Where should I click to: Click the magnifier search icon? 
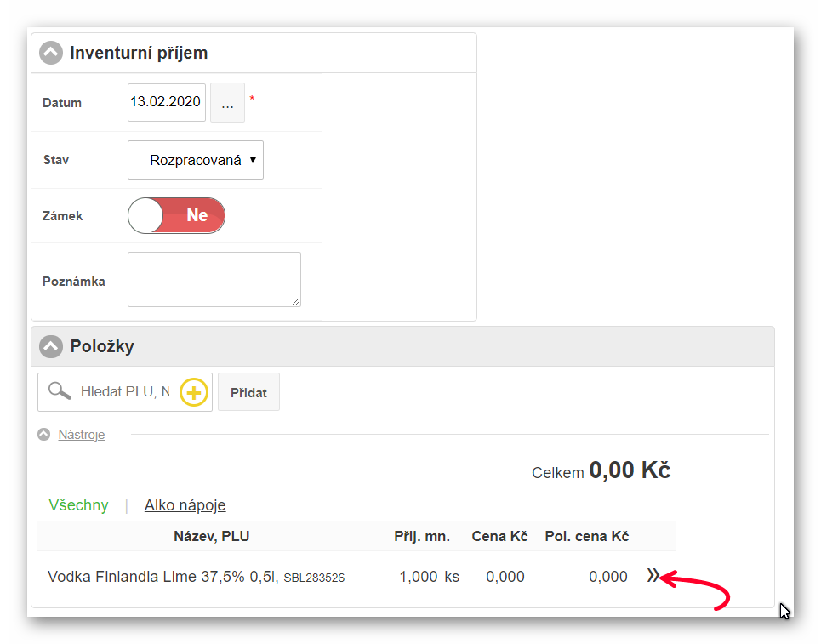click(x=59, y=391)
